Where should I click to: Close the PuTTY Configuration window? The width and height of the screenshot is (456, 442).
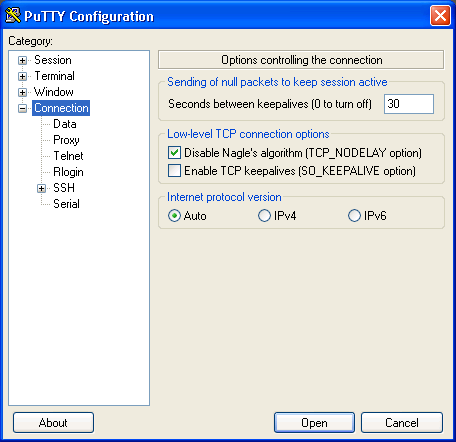[x=440, y=16]
